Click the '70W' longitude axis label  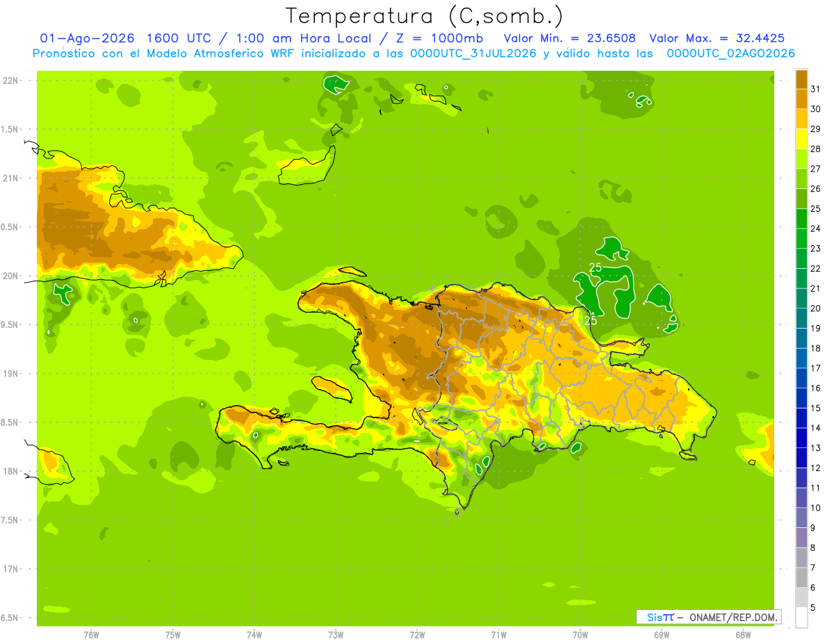click(580, 635)
